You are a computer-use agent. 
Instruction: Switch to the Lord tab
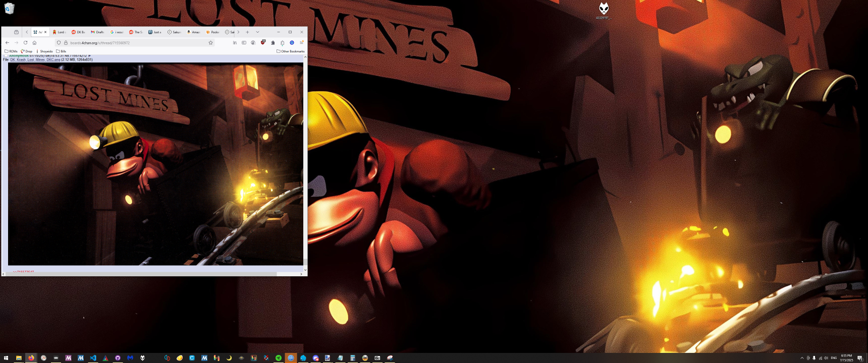coord(60,32)
